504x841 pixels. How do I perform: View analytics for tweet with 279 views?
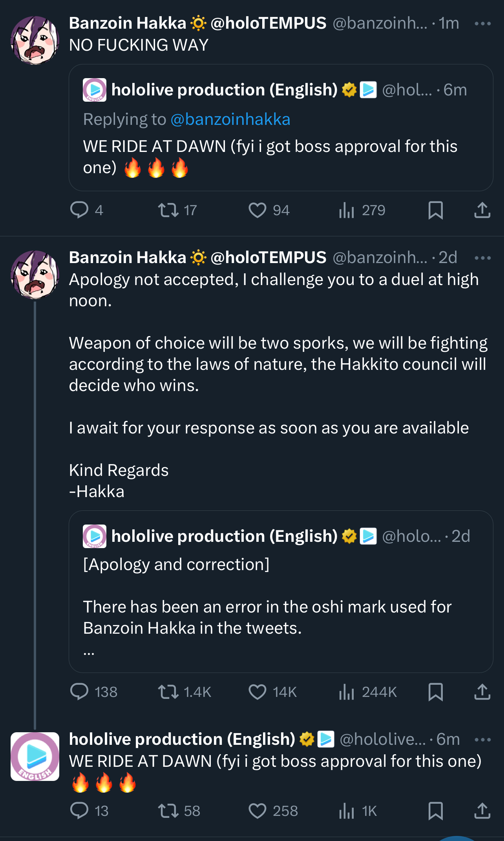(x=347, y=210)
